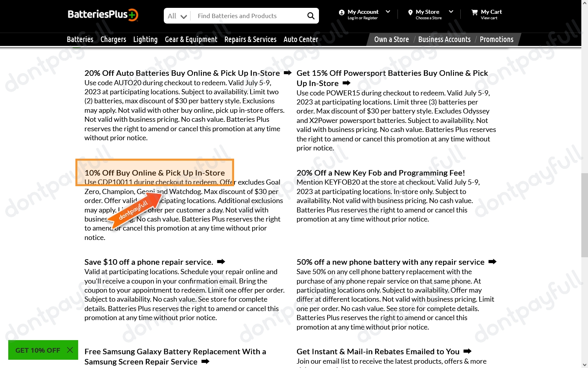Click arrow next to 20% Off Auto Batteries

click(288, 73)
